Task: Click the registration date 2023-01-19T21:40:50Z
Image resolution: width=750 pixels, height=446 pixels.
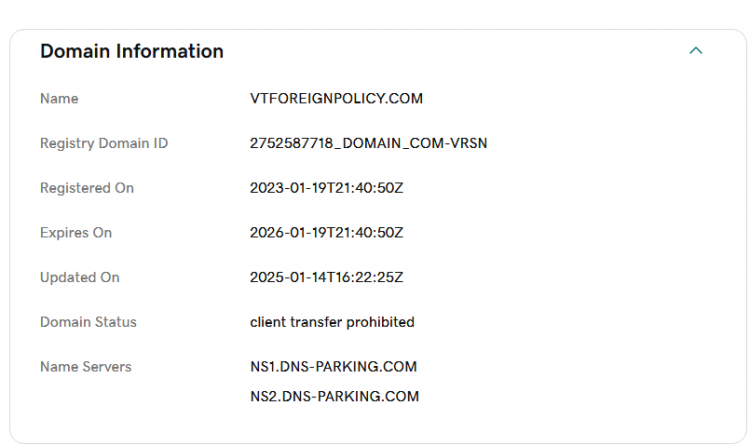Action: 326,188
